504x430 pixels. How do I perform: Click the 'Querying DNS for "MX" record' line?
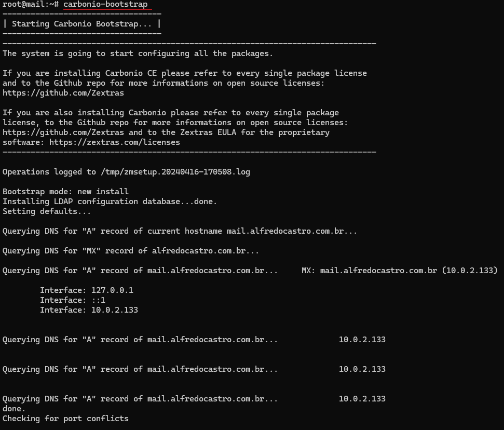click(131, 251)
